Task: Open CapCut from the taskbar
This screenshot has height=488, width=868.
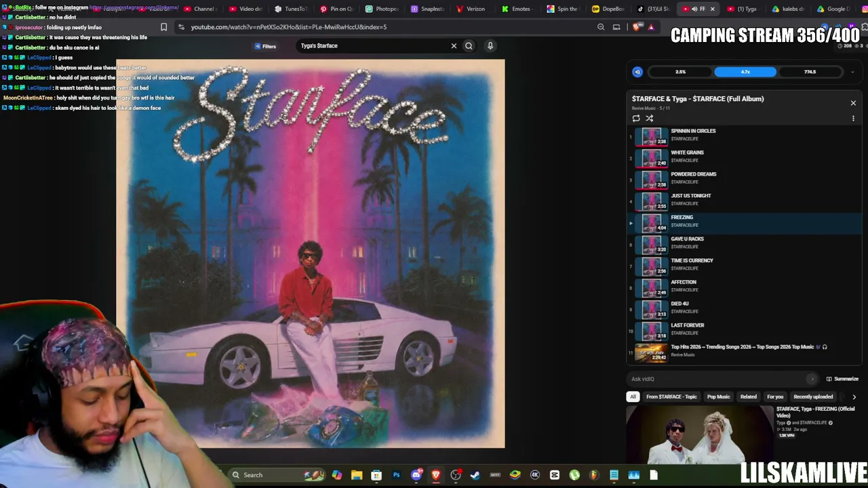Action: tap(555, 475)
